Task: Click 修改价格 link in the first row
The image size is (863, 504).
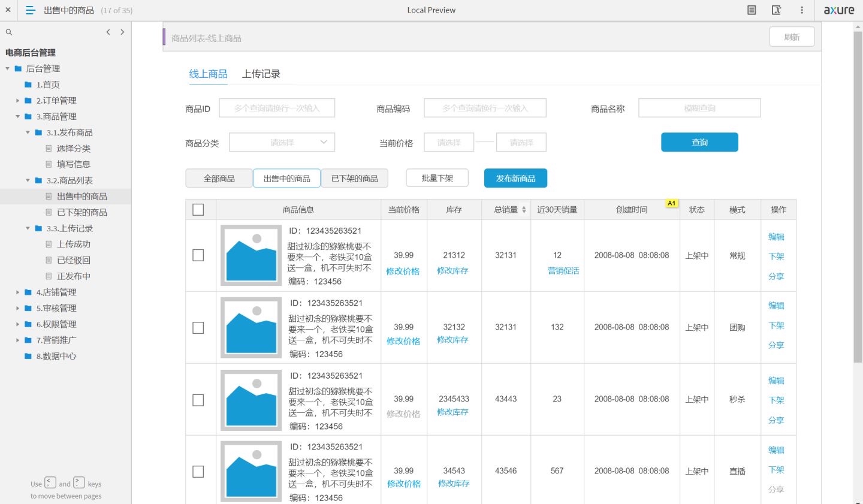Action: 403,271
